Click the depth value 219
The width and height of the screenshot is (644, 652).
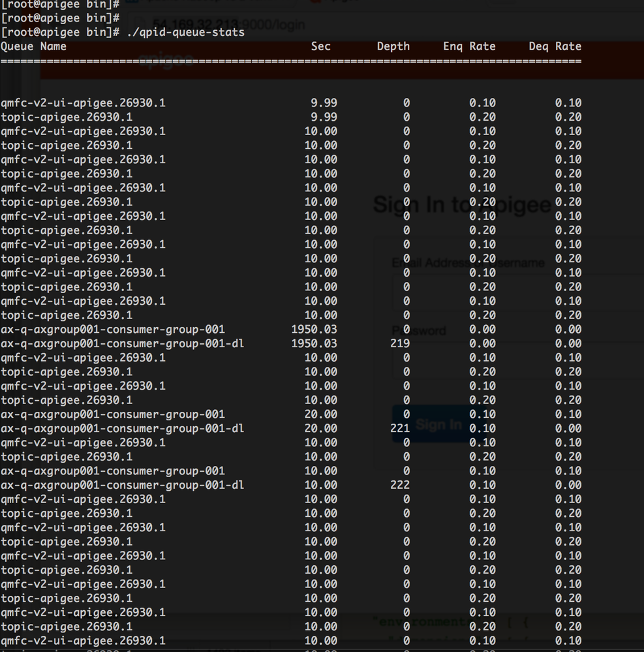point(400,343)
